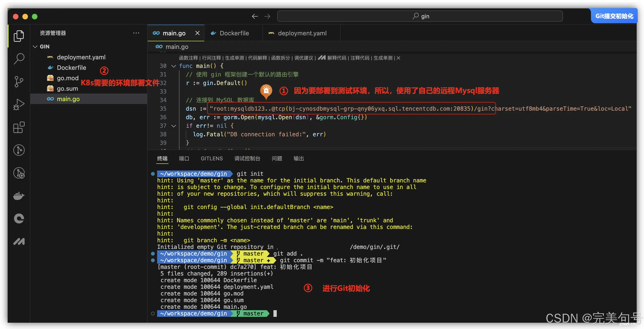Click the gin.Default() call on line 32
Viewport: 644px width, 329px height.
tap(225, 83)
